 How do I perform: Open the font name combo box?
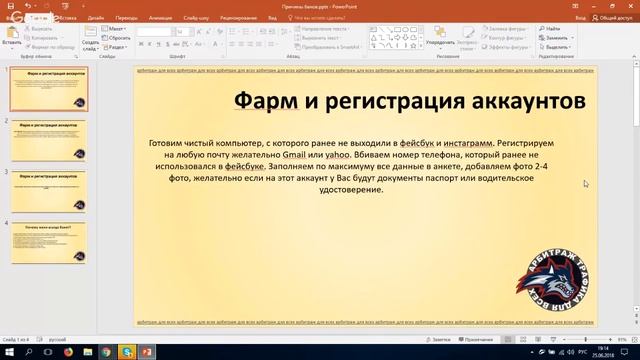click(x=156, y=31)
